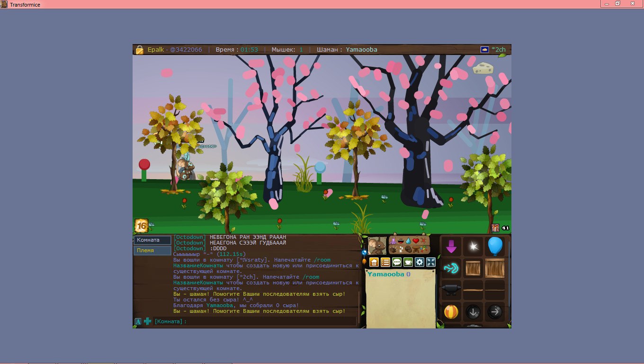Open the green coffee-cup cafe button
This screenshot has height=364, width=644.
[408, 262]
